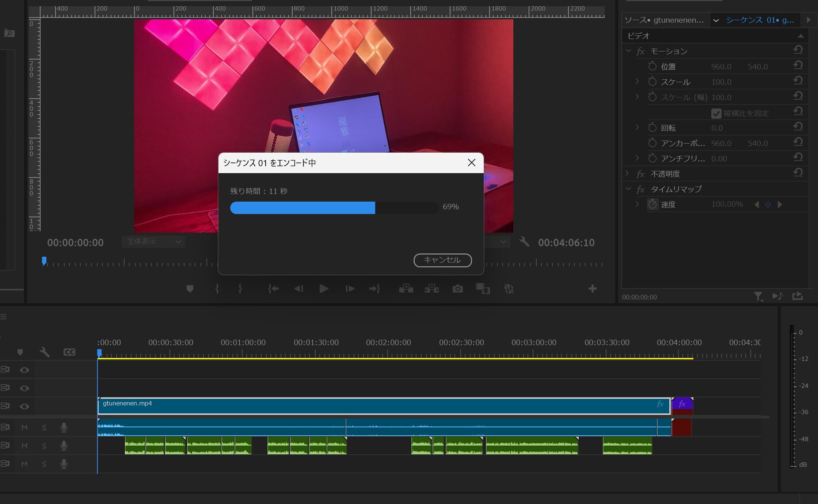Expand the スケール (幅) property
The image size is (818, 504).
[x=637, y=97]
